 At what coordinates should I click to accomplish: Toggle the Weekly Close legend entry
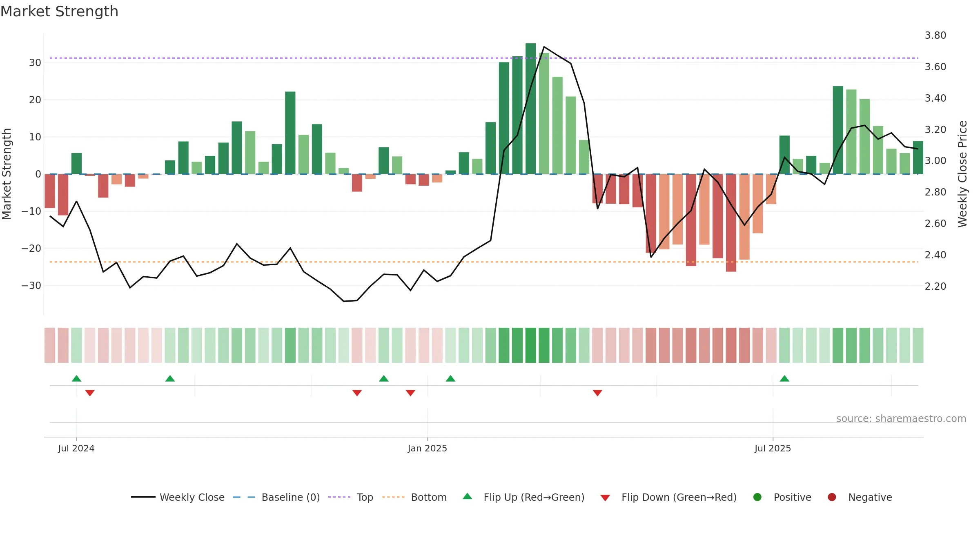[178, 497]
